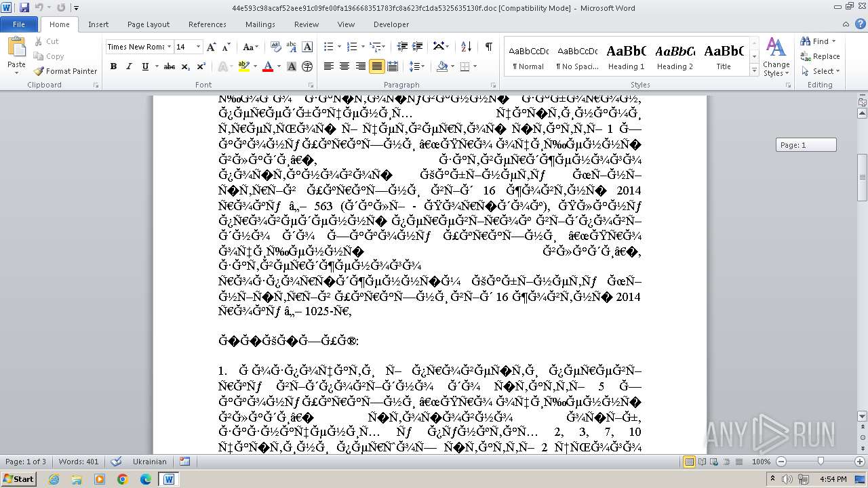Image resolution: width=868 pixels, height=488 pixels.
Task: Toggle Bold formatting
Action: 113,66
